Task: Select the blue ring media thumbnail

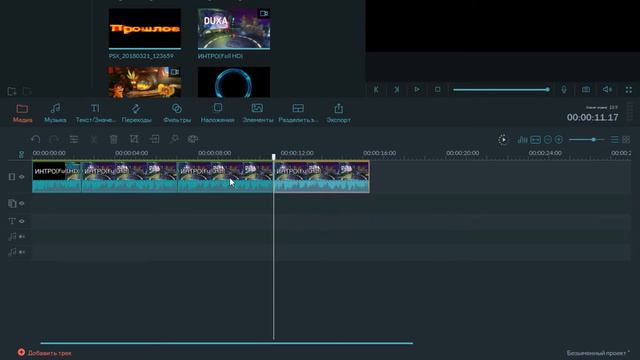Action: [x=234, y=82]
